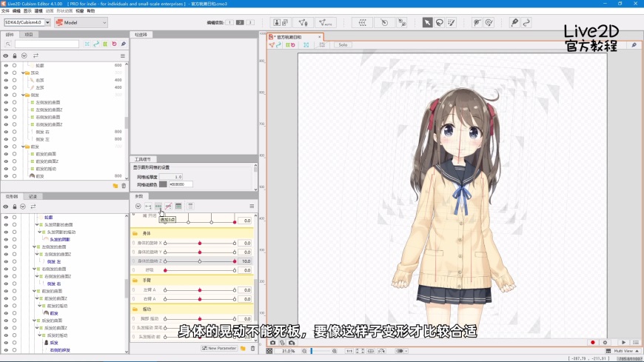Click the Solo button in canvas toolbar
The image size is (644, 362).
(343, 45)
